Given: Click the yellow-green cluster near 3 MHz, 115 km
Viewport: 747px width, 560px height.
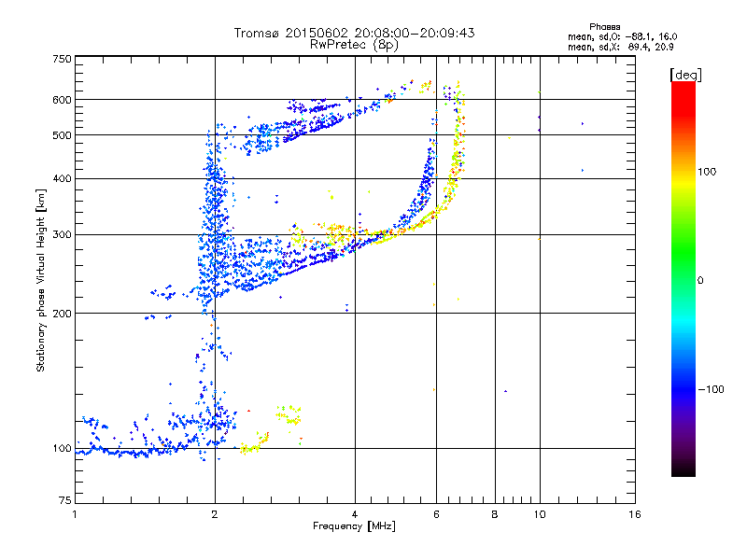Looking at the screenshot, I should (x=289, y=415).
